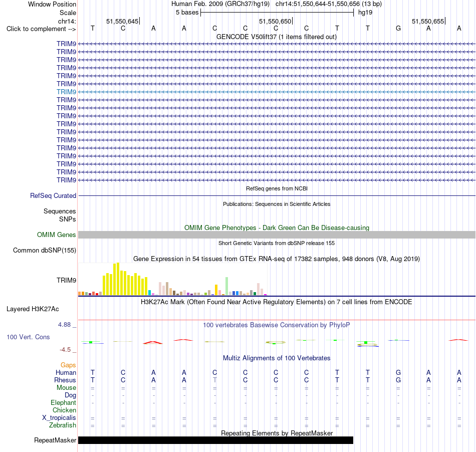Click the black RepeatMasker element bar
This screenshot has height=452, width=476.
[215, 440]
